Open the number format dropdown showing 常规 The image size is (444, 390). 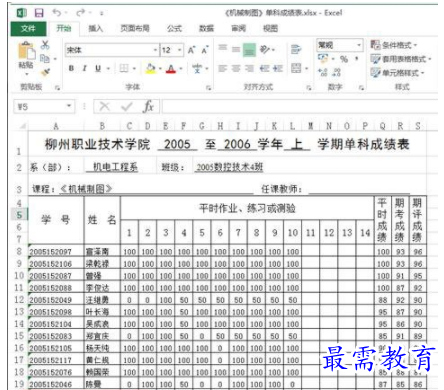point(359,45)
